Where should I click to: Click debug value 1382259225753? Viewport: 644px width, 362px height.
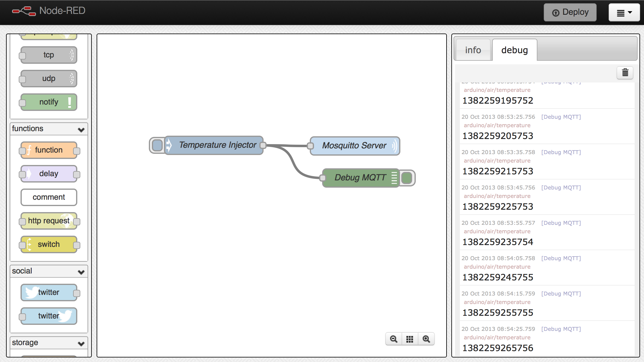pos(498,207)
